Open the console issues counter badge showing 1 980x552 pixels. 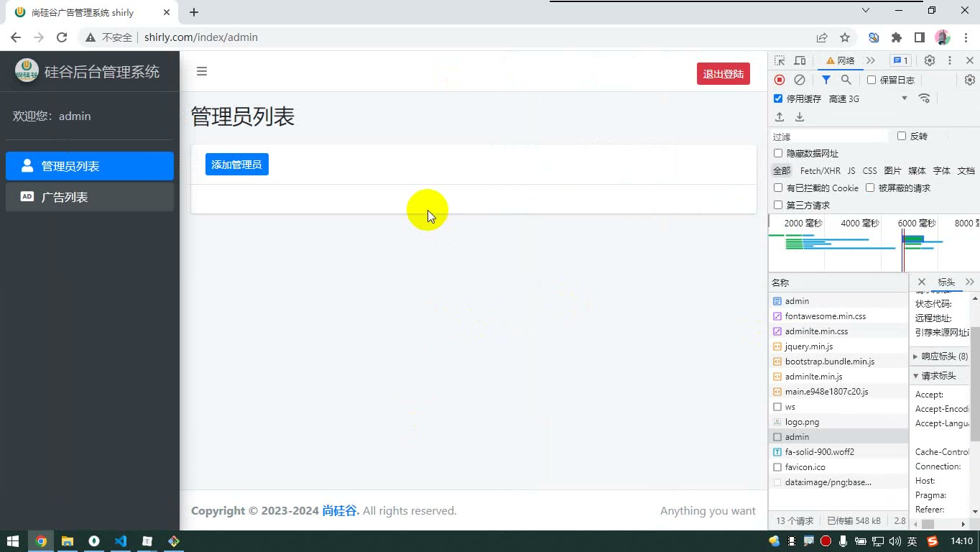click(x=900, y=60)
